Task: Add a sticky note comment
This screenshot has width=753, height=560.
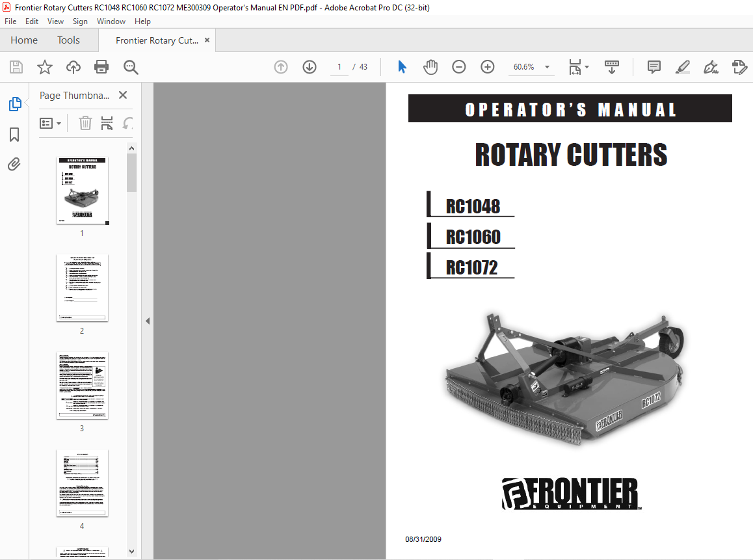Action: pos(654,67)
